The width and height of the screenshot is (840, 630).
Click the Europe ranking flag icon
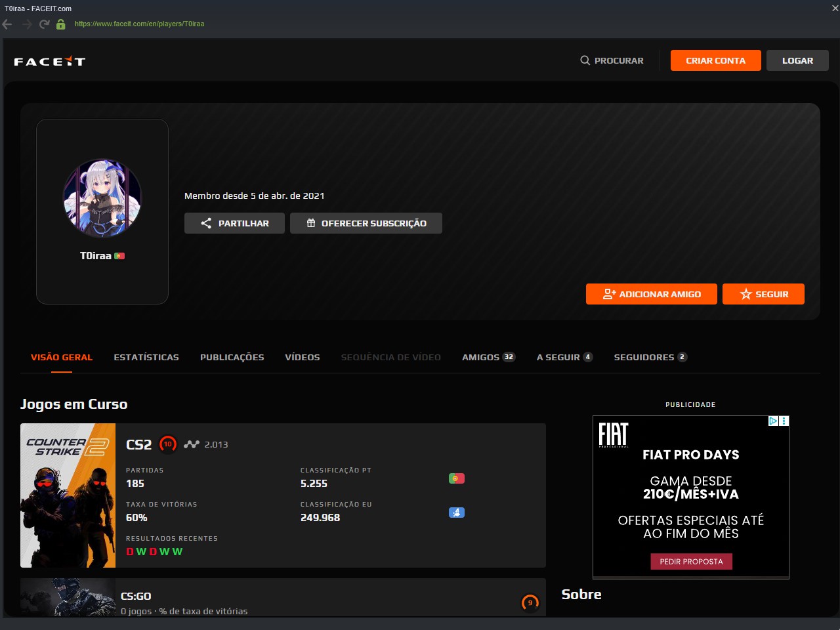457,513
